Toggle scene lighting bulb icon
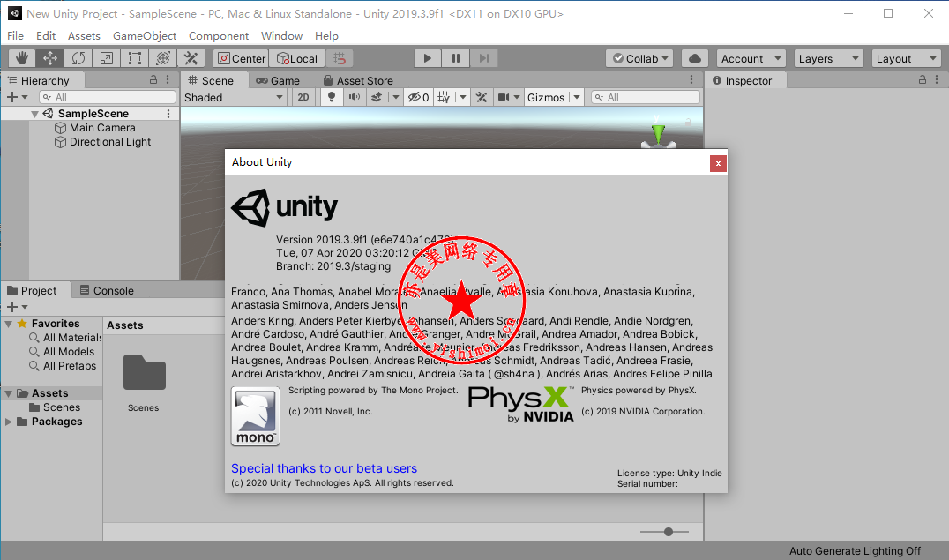The image size is (949, 560). tap(331, 98)
